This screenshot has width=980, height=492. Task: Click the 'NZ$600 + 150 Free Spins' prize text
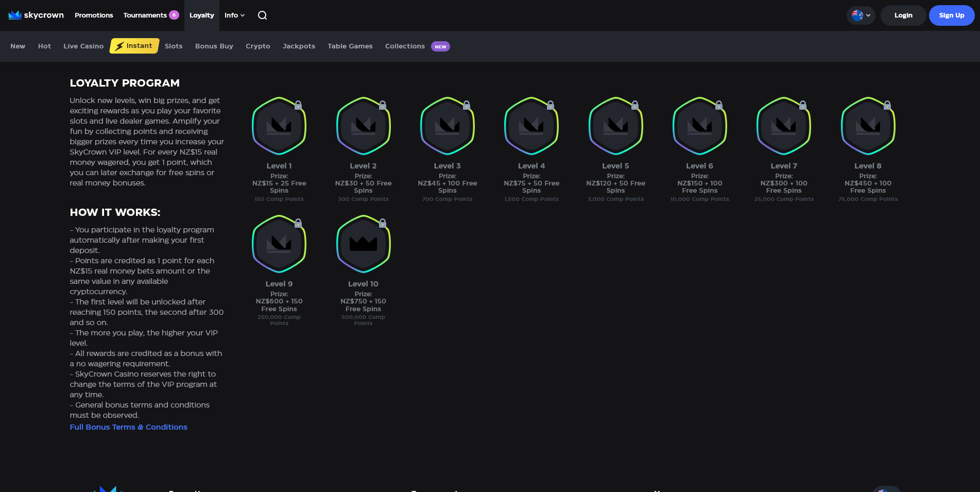tap(279, 305)
